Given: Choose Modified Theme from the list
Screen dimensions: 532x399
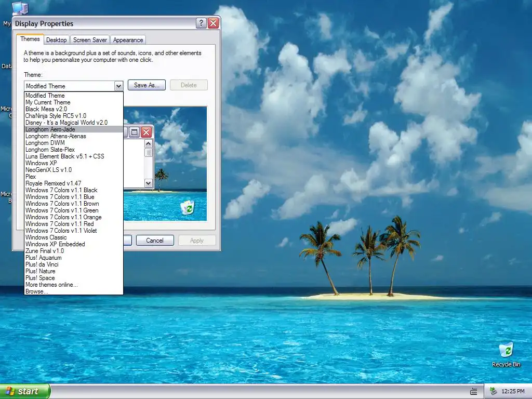Looking at the screenshot, I should click(74, 96).
